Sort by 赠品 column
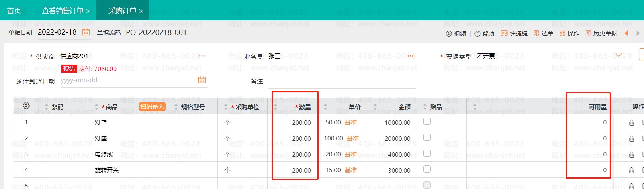This screenshot has width=644, height=189. [425, 107]
